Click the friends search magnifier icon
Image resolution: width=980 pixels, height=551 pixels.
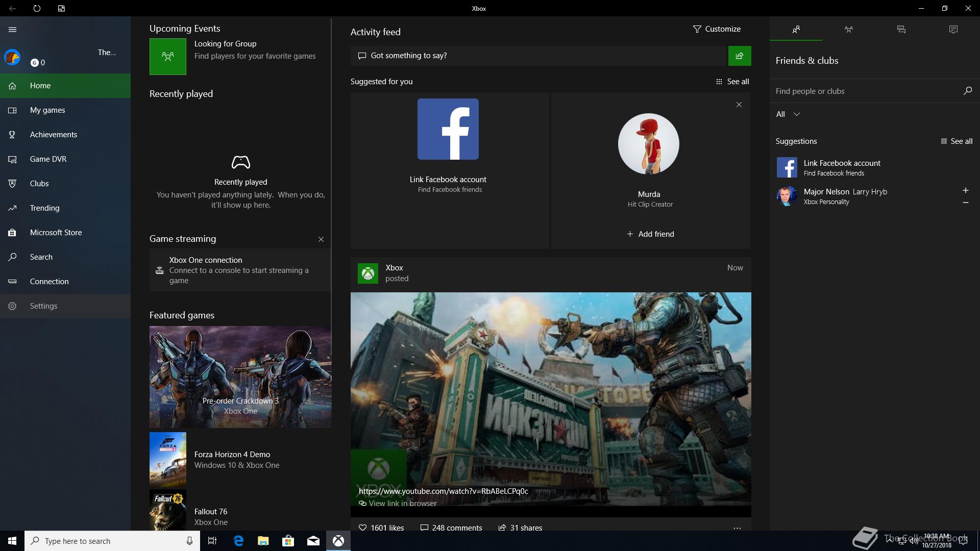[968, 91]
